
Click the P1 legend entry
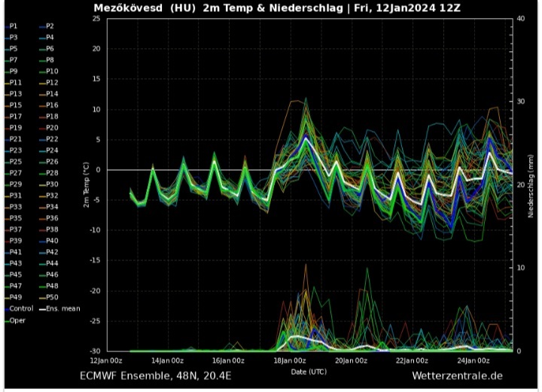tap(14, 26)
